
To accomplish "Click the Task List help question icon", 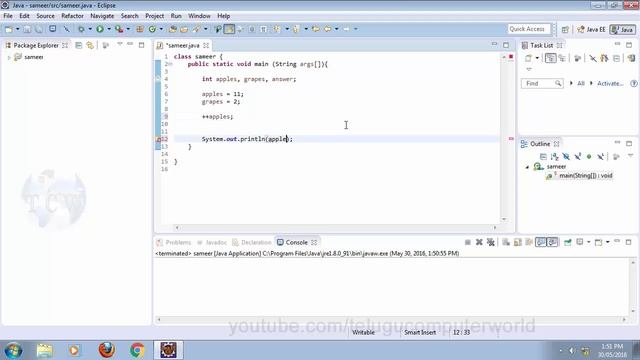I will (x=633, y=84).
